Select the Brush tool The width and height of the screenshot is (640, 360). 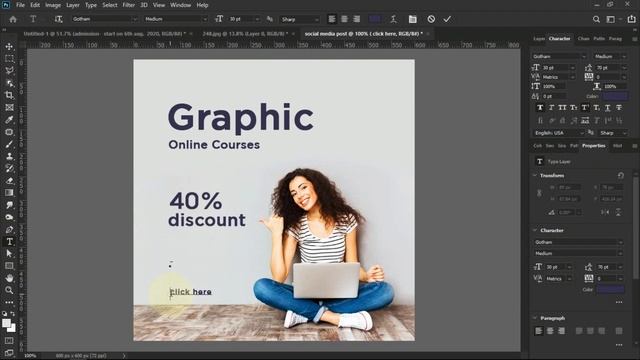9,144
